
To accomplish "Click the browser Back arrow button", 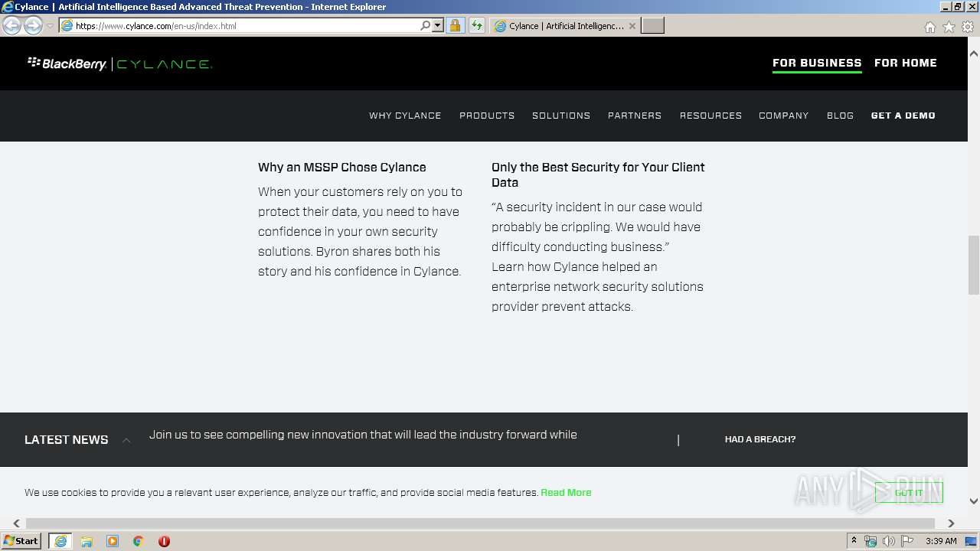I will pos(11,26).
